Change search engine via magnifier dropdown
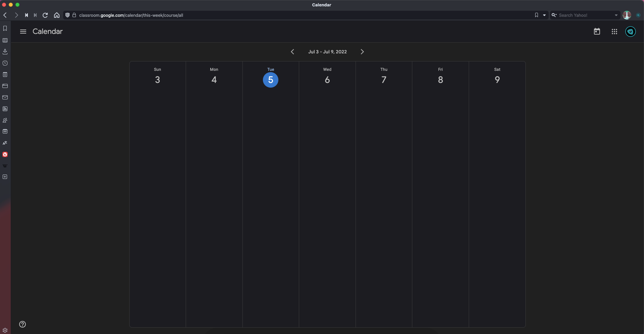 click(554, 15)
